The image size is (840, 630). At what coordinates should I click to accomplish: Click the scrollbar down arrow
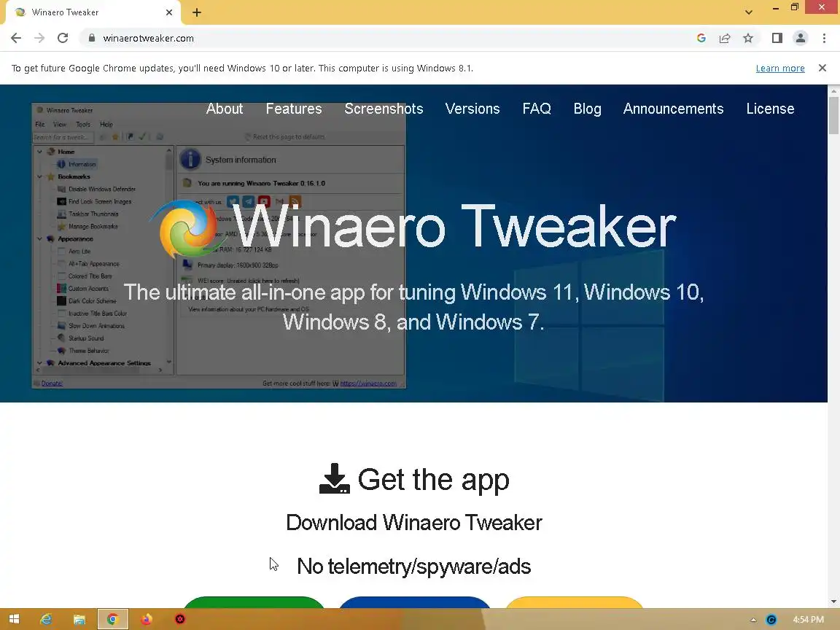point(833,602)
